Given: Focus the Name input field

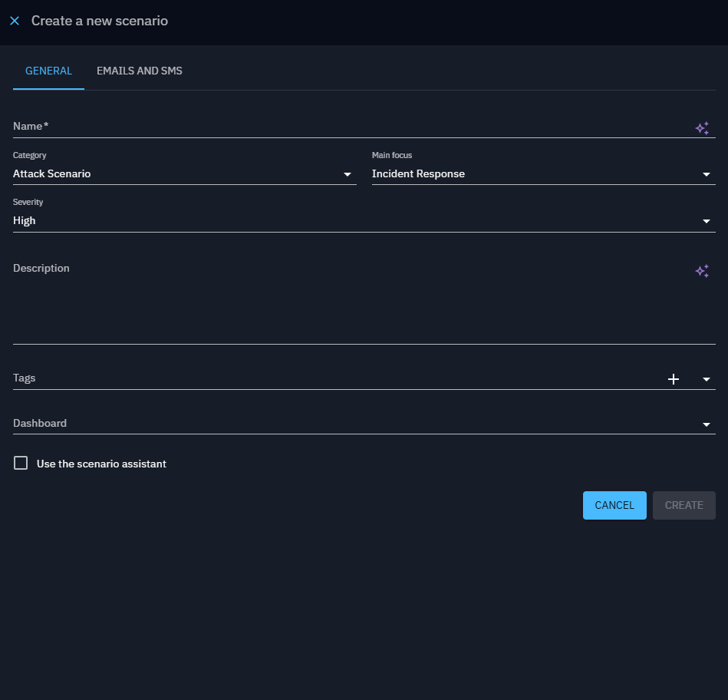Looking at the screenshot, I should point(345,127).
